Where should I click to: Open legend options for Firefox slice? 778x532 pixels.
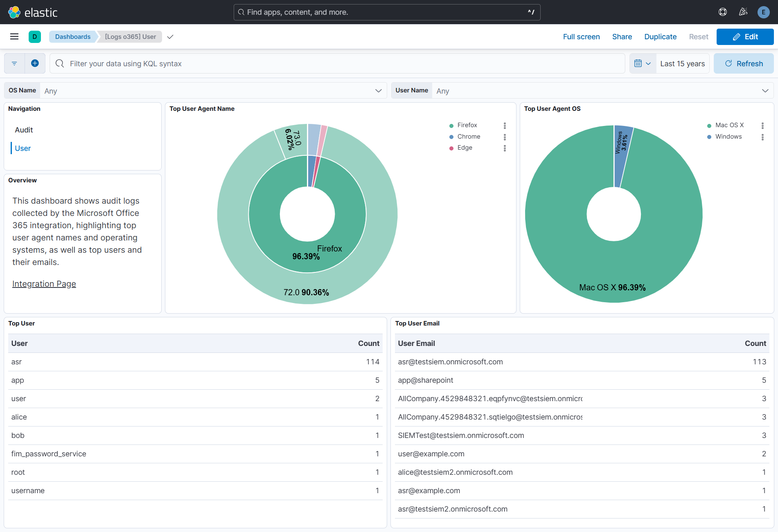[x=505, y=125]
